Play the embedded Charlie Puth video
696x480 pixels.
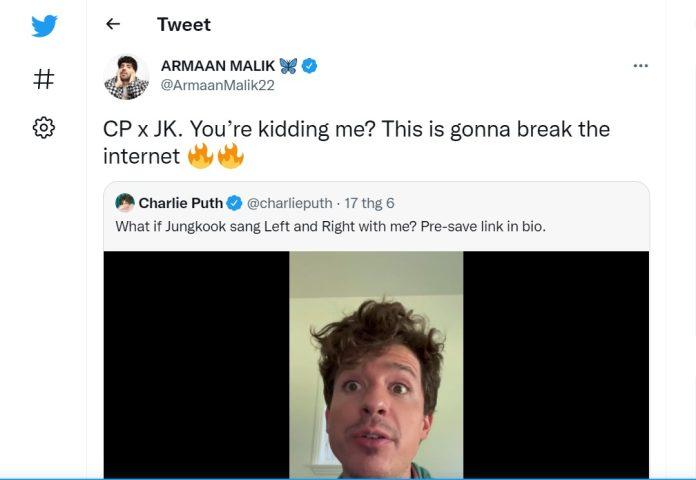(376, 365)
